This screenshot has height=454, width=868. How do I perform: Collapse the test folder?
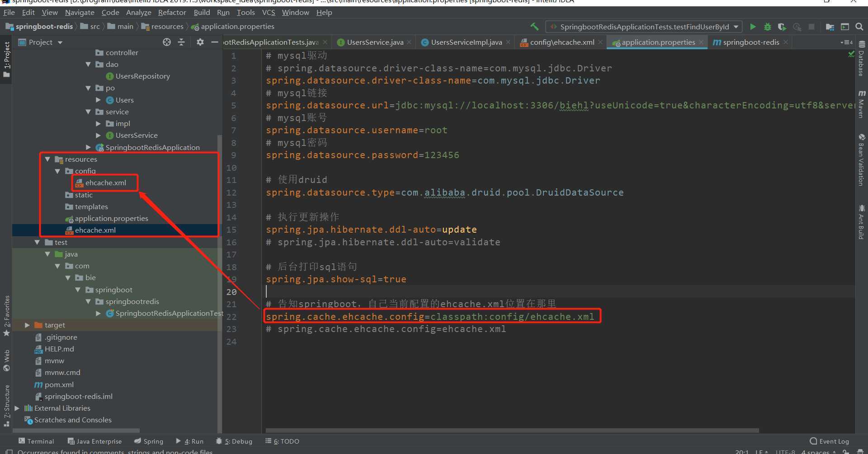tap(37, 243)
